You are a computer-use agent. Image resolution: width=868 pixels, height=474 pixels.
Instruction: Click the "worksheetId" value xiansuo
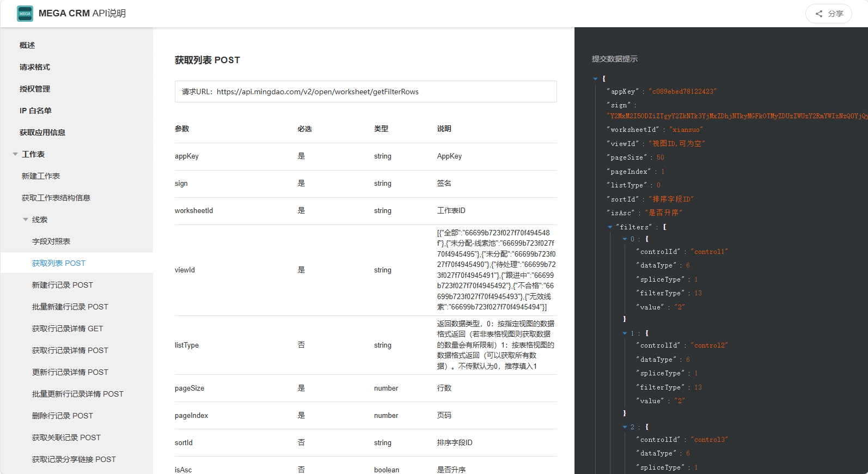click(686, 130)
